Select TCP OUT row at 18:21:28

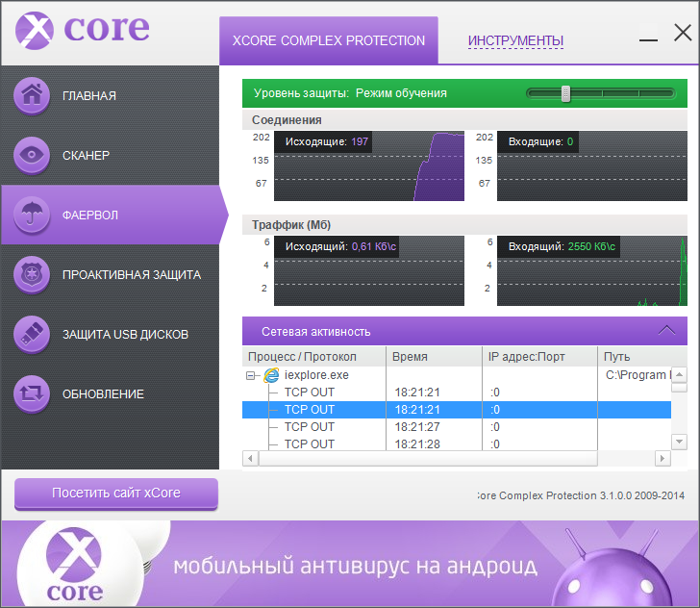456,443
